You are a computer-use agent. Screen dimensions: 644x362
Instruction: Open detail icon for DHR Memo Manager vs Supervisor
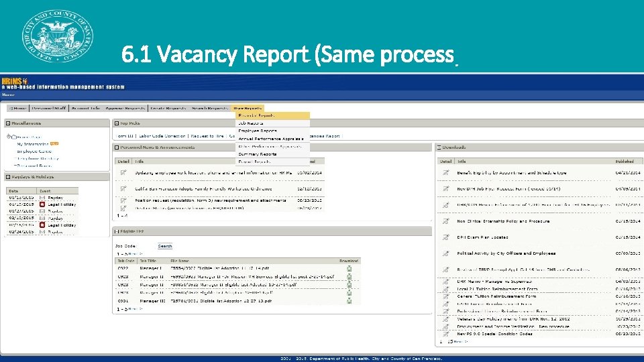point(445,282)
